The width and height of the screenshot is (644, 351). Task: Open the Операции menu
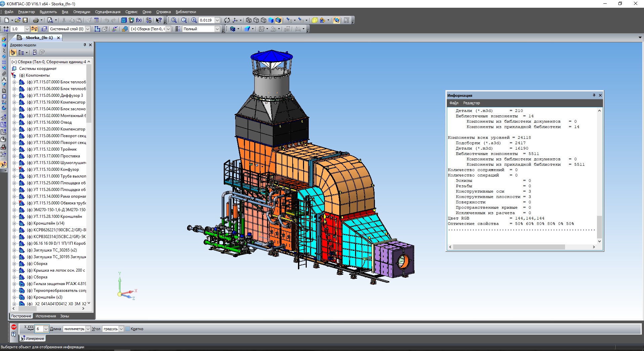[x=82, y=12]
